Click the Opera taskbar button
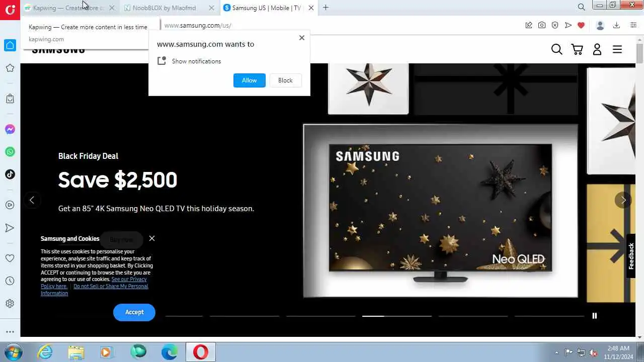 click(201, 352)
